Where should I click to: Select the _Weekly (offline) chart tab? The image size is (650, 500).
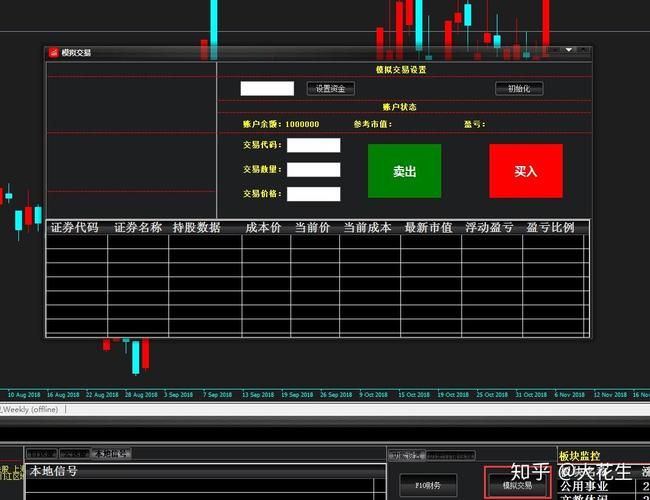pyautogui.click(x=30, y=409)
